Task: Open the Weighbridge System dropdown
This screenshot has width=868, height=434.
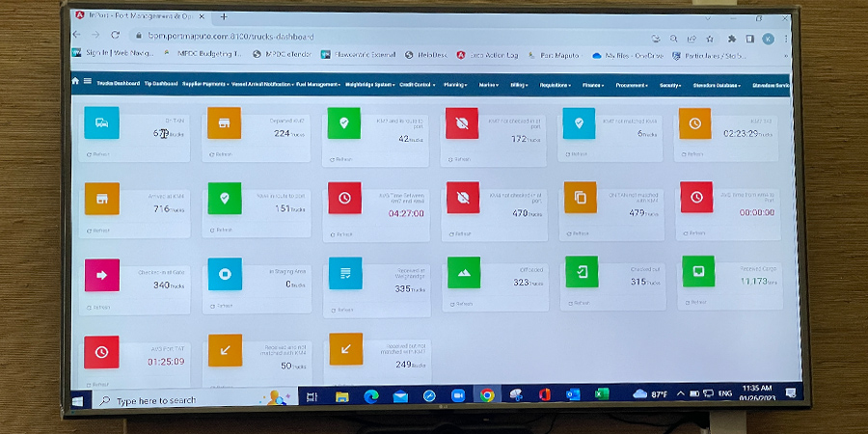Action: pos(370,84)
